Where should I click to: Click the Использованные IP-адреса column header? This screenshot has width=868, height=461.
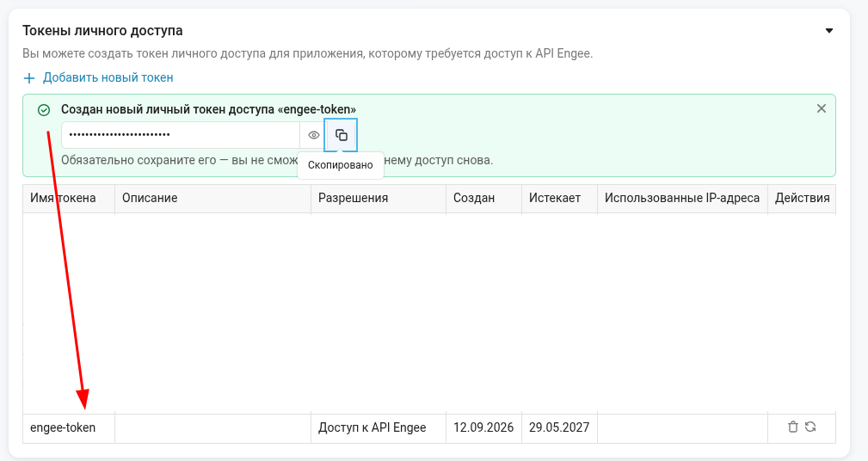(682, 198)
